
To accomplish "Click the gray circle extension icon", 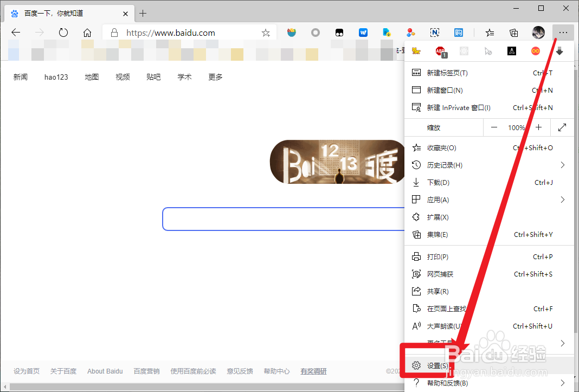I will 316,33.
